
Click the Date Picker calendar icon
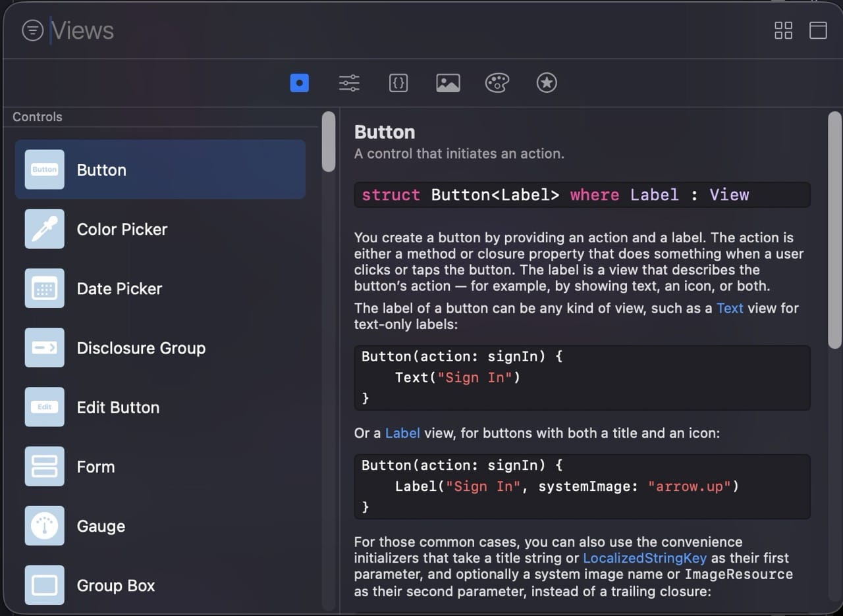pyautogui.click(x=45, y=288)
